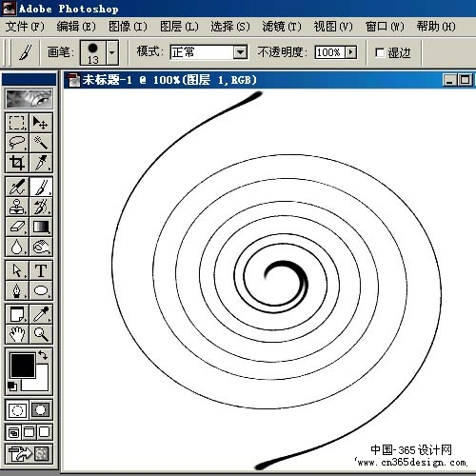Viewport: 476px width, 476px height.
Task: Choose the Gradient tool
Action: click(x=41, y=227)
